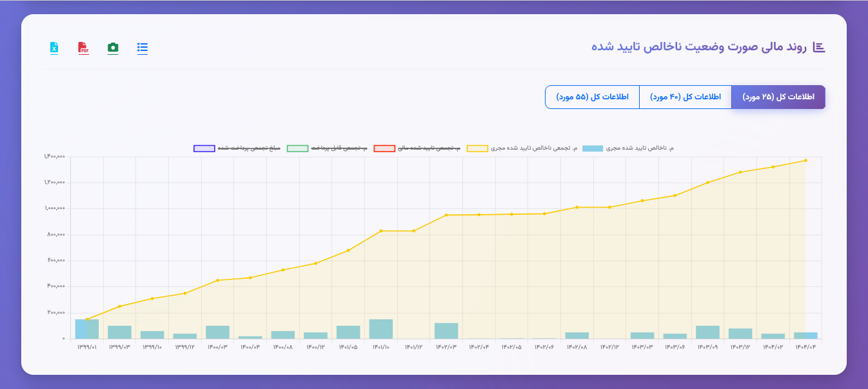
Task: Click the cumulative line point at ۱۴۰۳/۱۲
Action: pos(740,172)
